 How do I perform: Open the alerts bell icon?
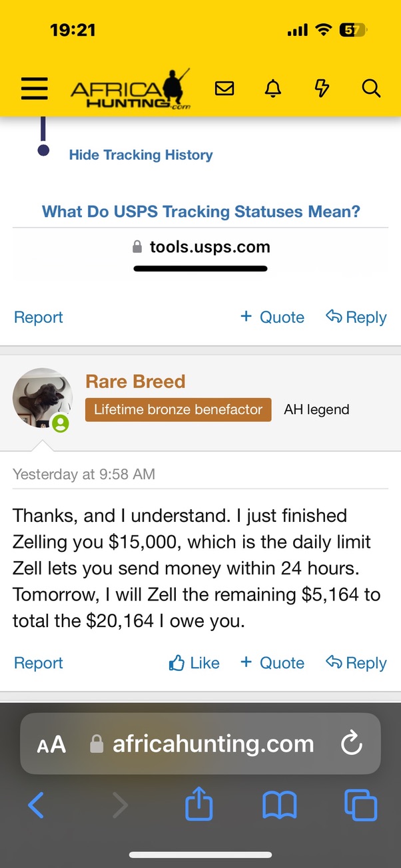273,88
